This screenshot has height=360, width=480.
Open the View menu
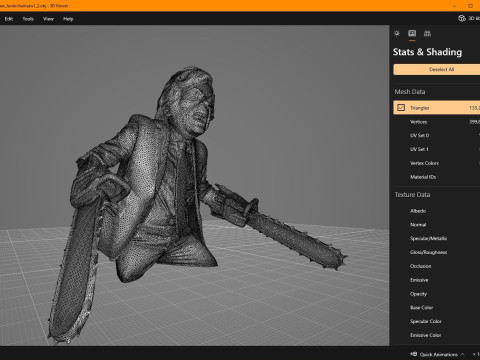point(48,19)
